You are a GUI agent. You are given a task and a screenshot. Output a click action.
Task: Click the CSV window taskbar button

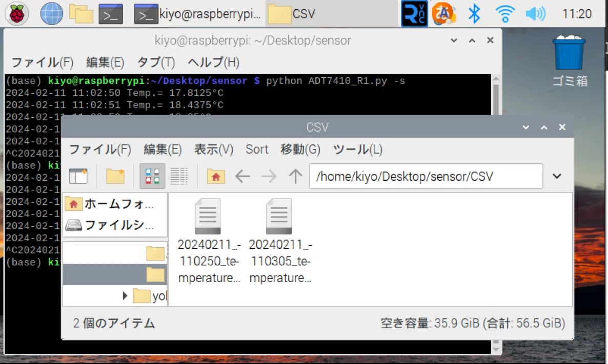332,13
